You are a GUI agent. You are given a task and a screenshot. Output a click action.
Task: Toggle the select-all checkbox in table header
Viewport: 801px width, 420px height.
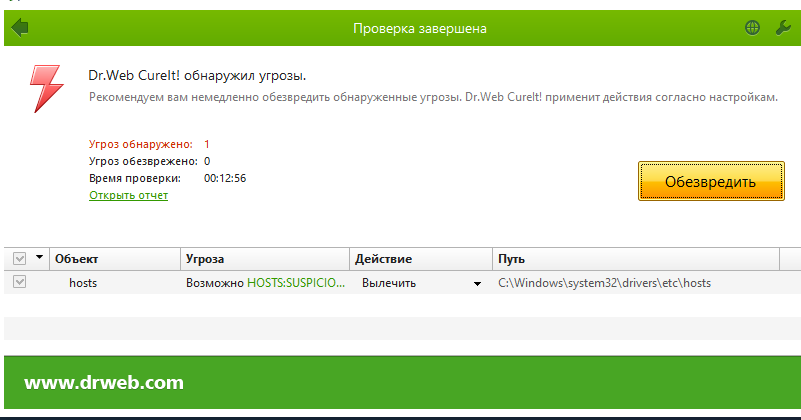(19, 259)
